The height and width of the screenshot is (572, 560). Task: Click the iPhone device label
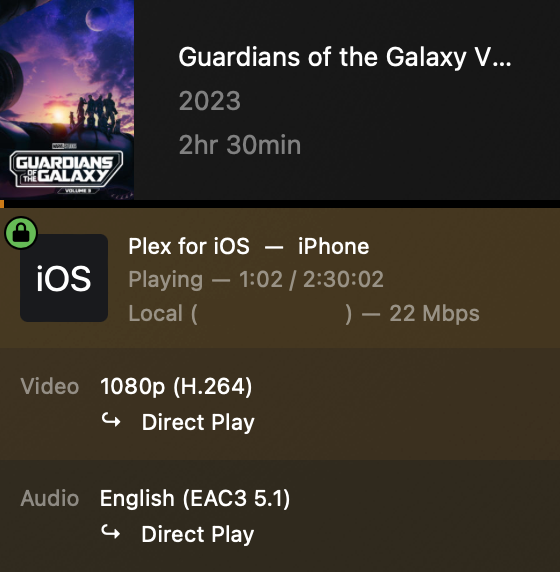(333, 246)
